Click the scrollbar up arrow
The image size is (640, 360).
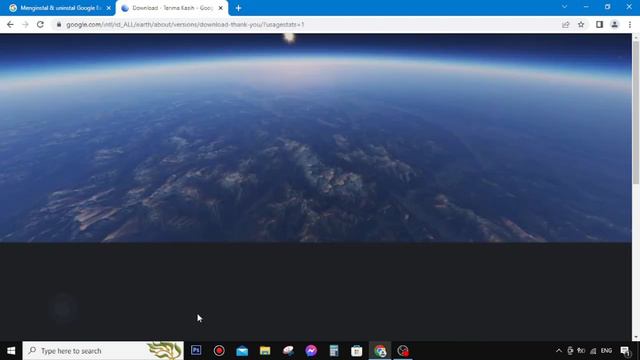tap(636, 37)
